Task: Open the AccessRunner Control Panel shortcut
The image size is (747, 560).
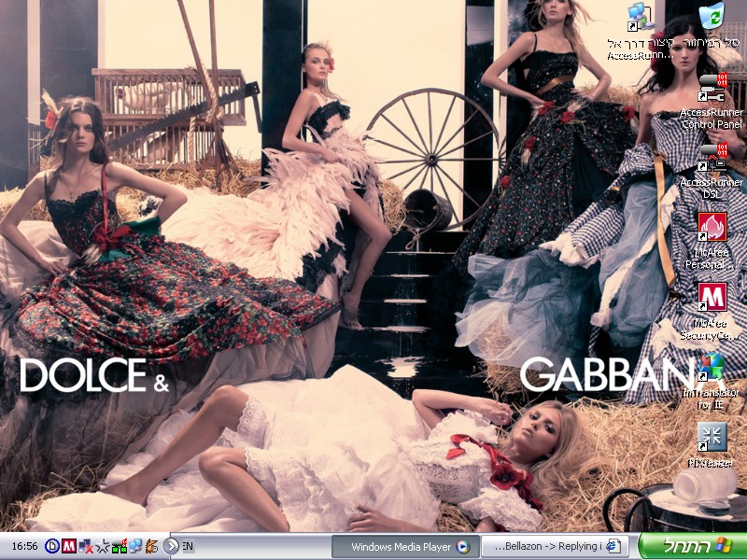Action: (712, 88)
